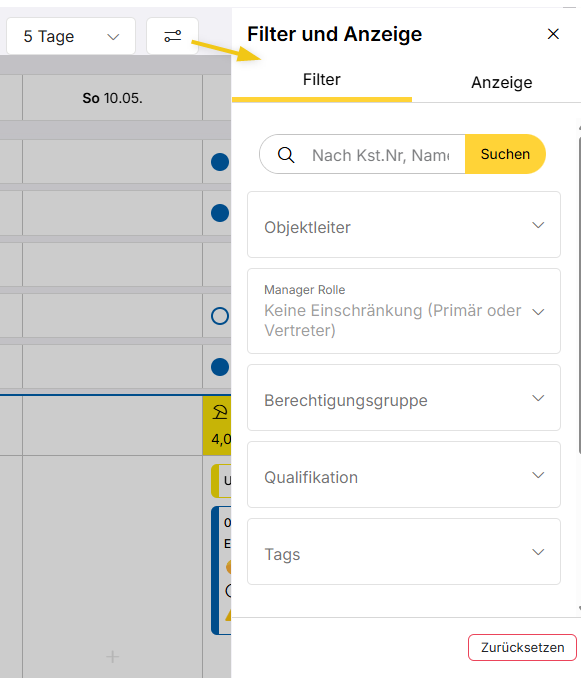
Task: Open the Manager Rolle dropdown
Action: (403, 311)
